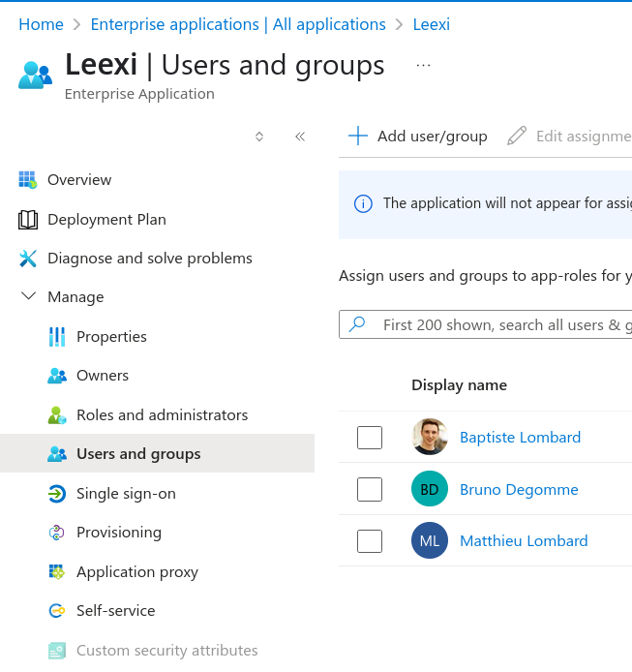
Task: Sort by the Display name column header
Action: click(460, 384)
